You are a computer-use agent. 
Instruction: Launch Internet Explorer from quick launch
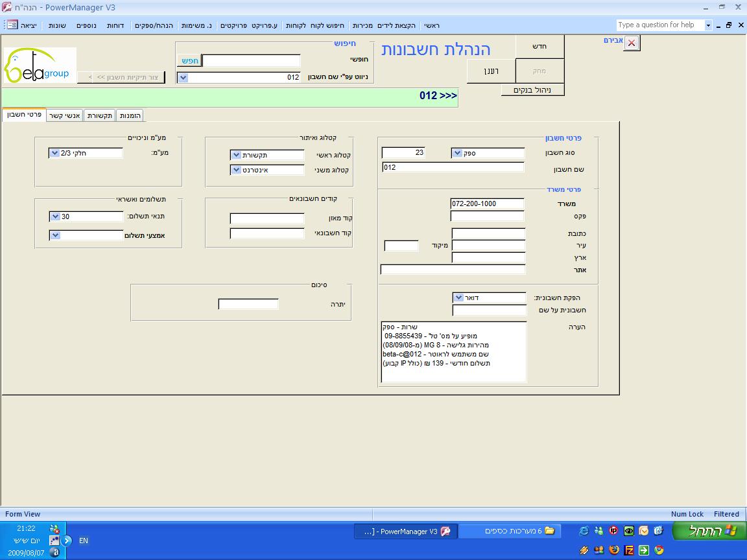pyautogui.click(x=584, y=530)
